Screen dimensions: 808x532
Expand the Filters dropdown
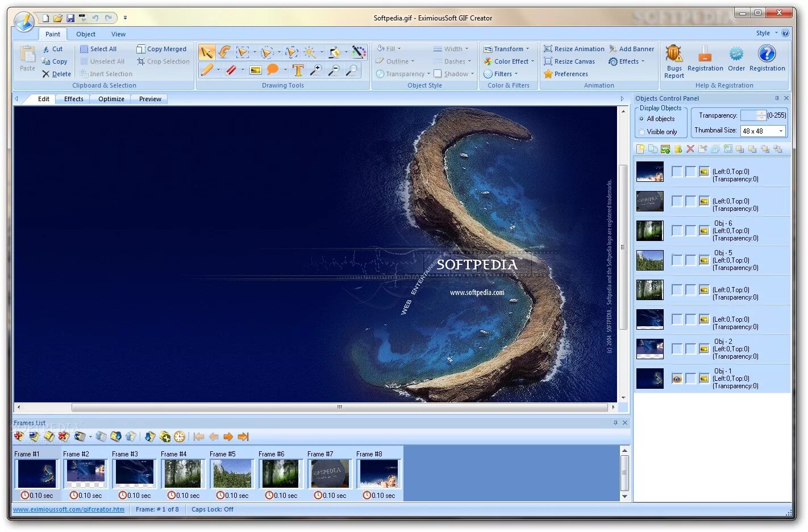tap(516, 74)
